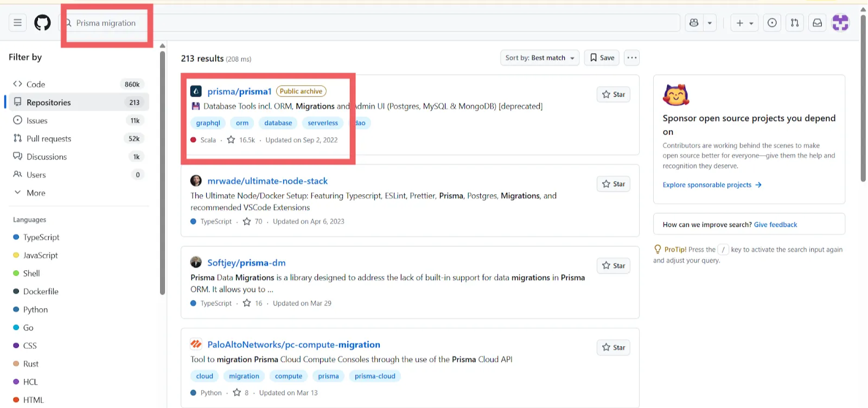The height and width of the screenshot is (408, 868).
Task: Open Explore sponsorable projects link
Action: click(x=712, y=185)
